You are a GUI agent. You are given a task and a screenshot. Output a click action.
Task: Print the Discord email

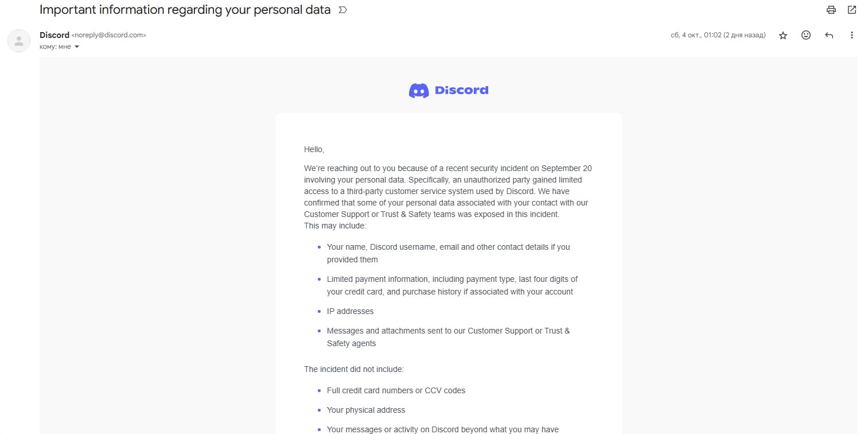pyautogui.click(x=831, y=10)
